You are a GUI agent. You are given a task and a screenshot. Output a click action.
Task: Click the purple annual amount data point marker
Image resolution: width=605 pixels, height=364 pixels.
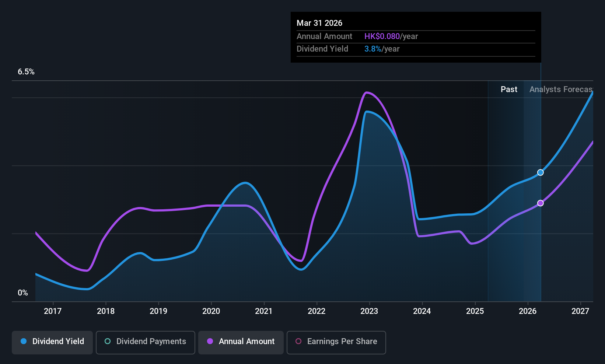[x=541, y=203]
